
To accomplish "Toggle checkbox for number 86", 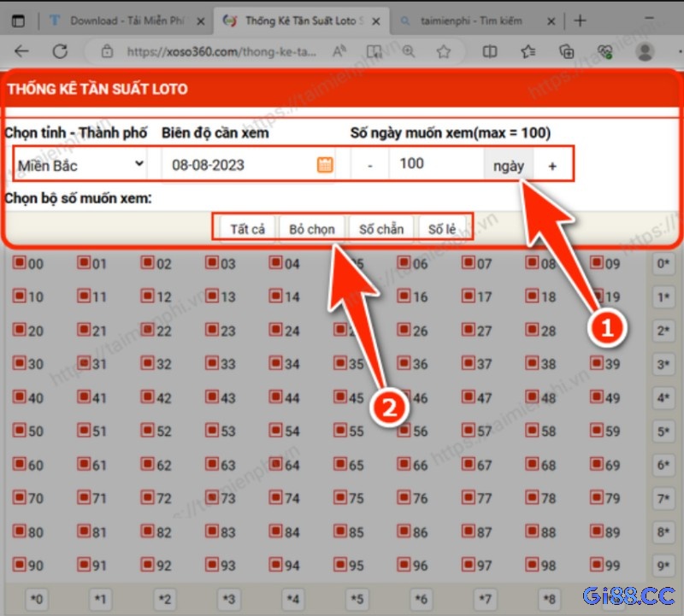I will click(x=404, y=531).
